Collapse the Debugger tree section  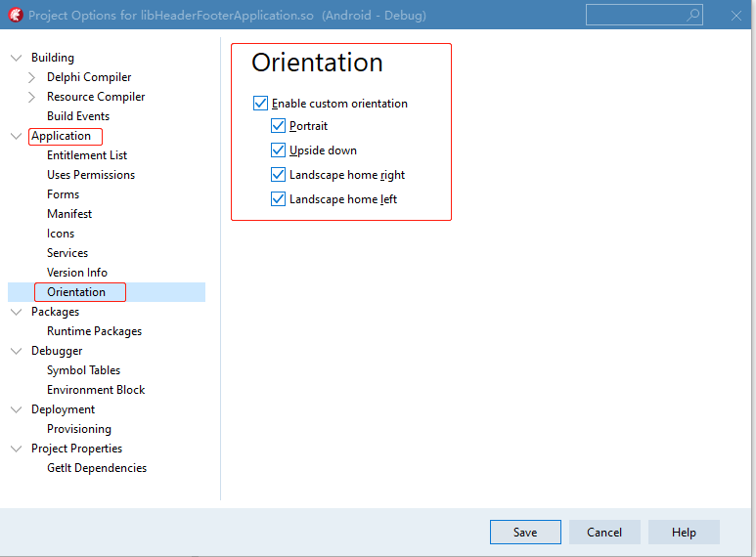[16, 351]
